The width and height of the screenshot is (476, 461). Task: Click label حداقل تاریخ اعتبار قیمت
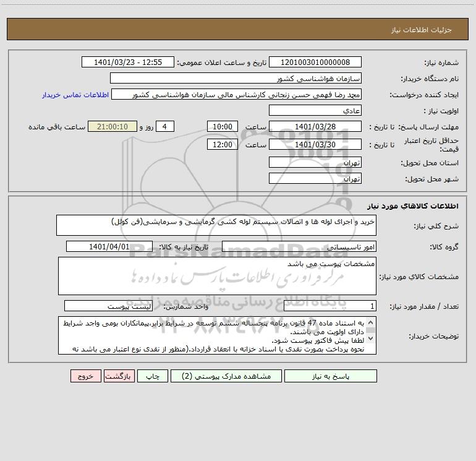431,145
